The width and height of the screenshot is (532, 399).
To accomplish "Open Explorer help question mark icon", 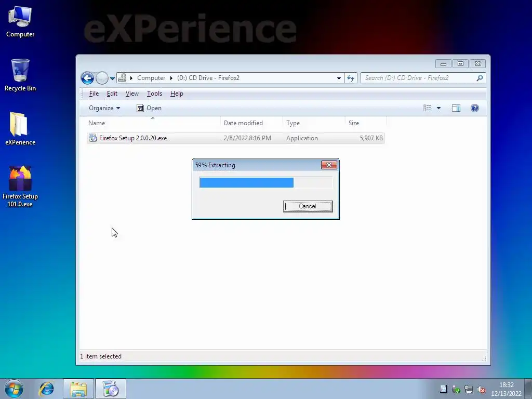I will [475, 108].
